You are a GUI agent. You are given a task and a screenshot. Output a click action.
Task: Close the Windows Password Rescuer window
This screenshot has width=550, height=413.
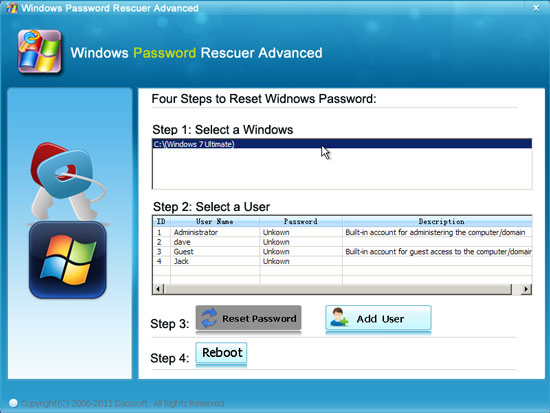536,8
